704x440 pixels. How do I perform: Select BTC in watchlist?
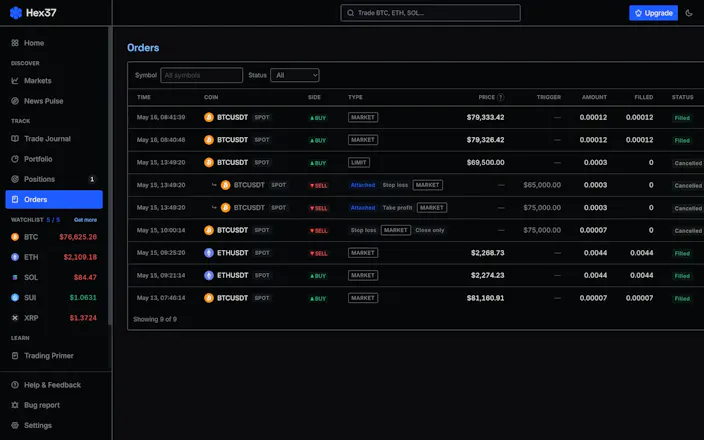pyautogui.click(x=54, y=237)
